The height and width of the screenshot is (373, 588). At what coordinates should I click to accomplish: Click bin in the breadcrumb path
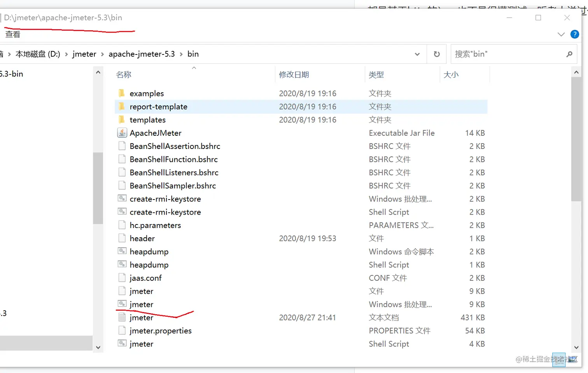(x=193, y=54)
